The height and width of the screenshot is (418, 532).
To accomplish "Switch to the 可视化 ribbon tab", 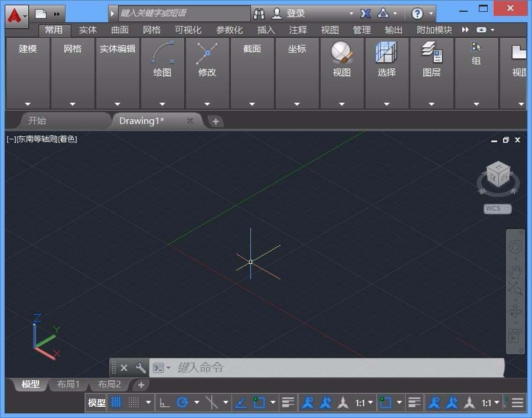I will pyautogui.click(x=188, y=30).
